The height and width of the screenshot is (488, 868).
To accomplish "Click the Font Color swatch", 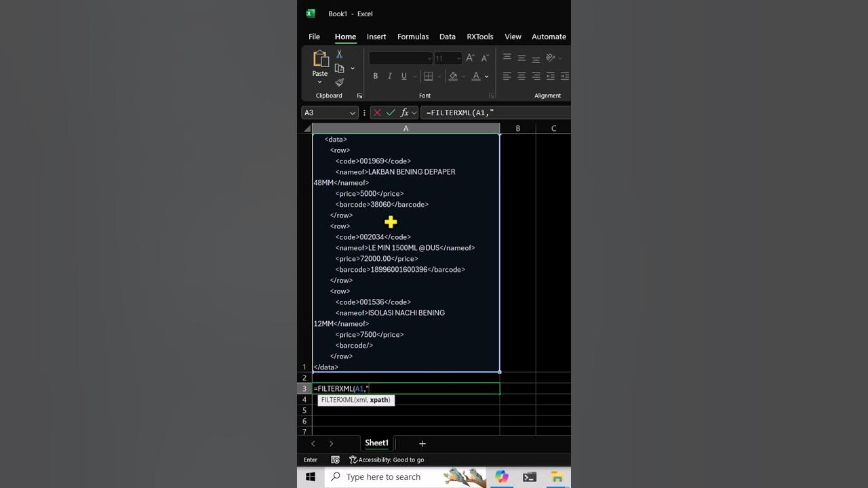I will pos(475,76).
